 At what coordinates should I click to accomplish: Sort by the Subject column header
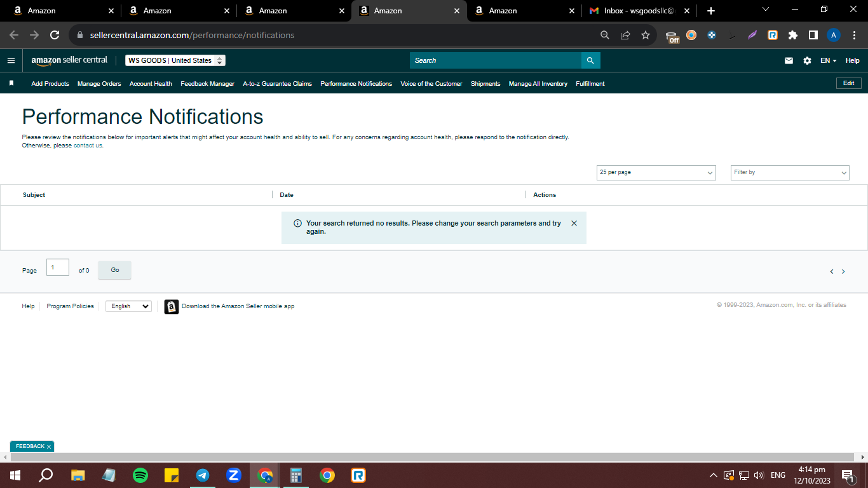34,195
